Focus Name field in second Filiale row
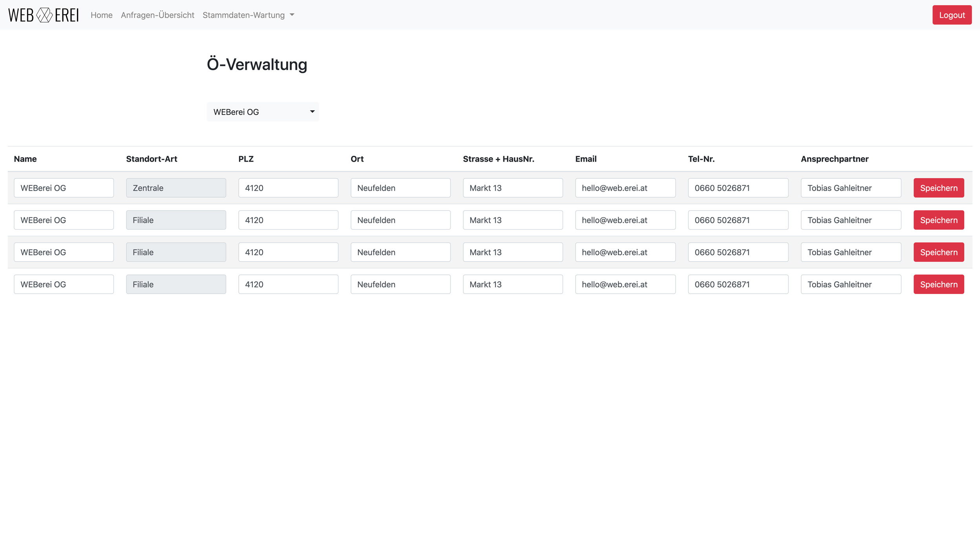The height and width of the screenshot is (551, 980). click(x=64, y=252)
